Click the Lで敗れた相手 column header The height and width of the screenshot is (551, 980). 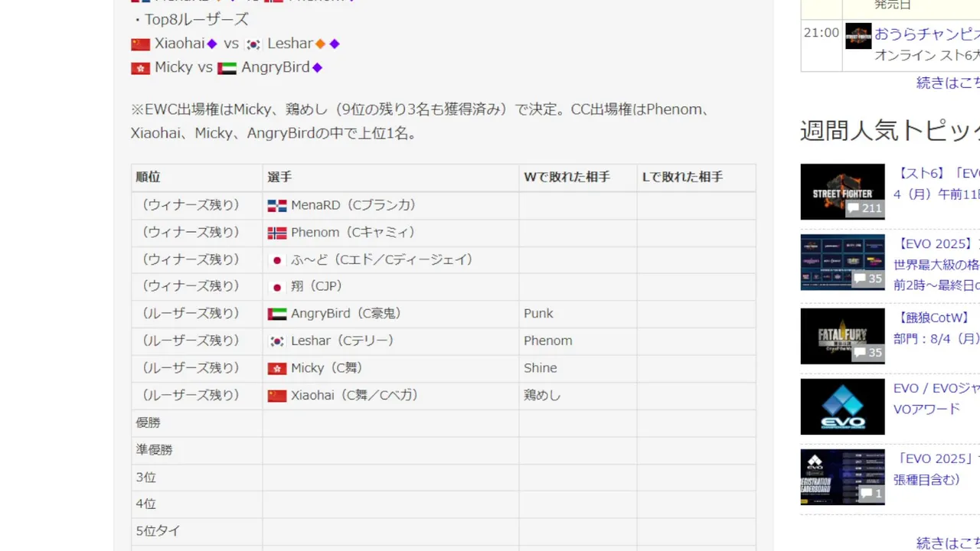click(x=696, y=178)
